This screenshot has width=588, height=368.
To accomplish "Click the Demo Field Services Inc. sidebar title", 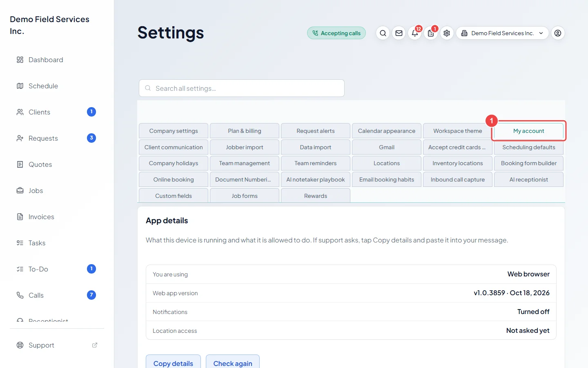I will point(49,25).
